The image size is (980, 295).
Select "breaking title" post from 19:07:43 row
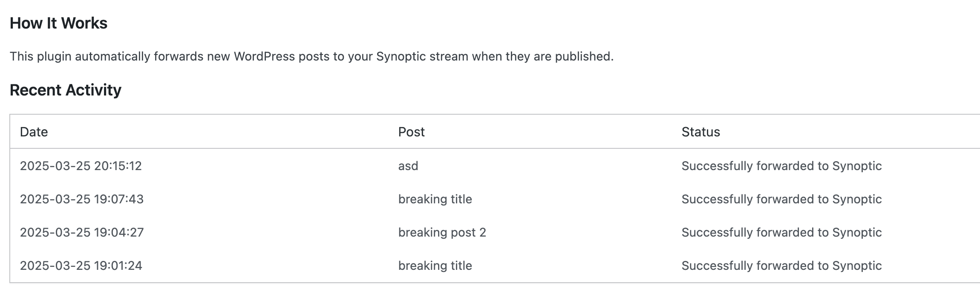click(x=435, y=199)
